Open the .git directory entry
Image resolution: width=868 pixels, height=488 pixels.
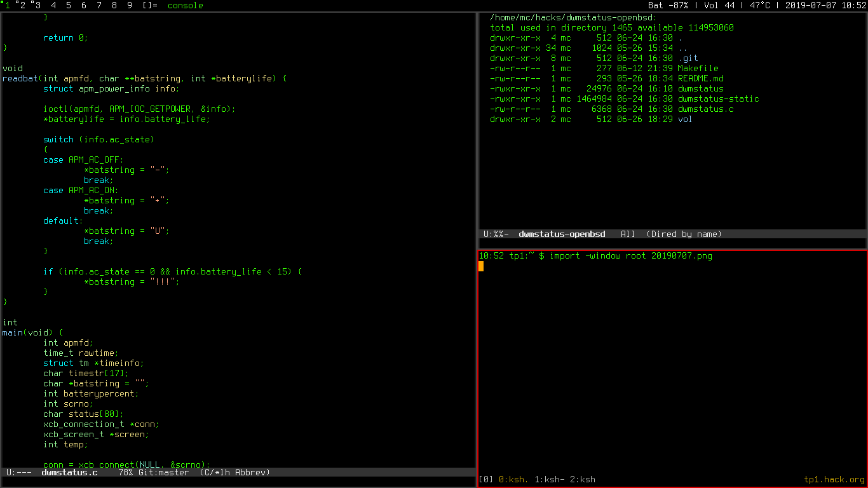(x=688, y=58)
